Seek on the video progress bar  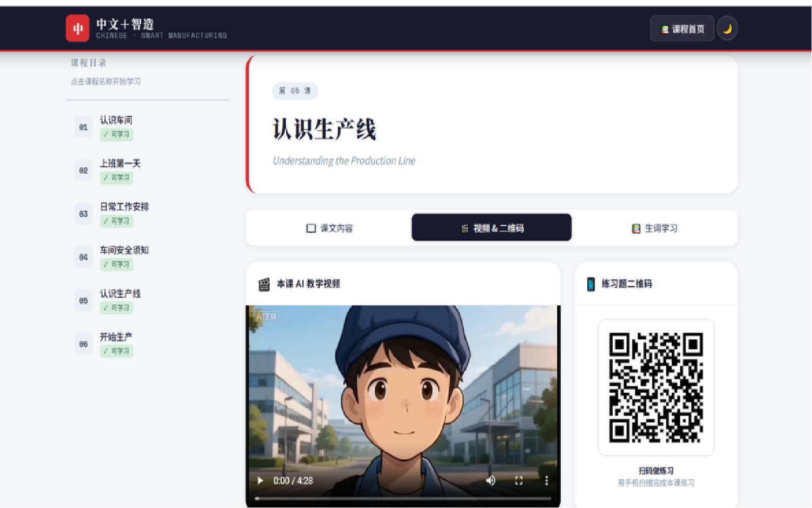403,498
